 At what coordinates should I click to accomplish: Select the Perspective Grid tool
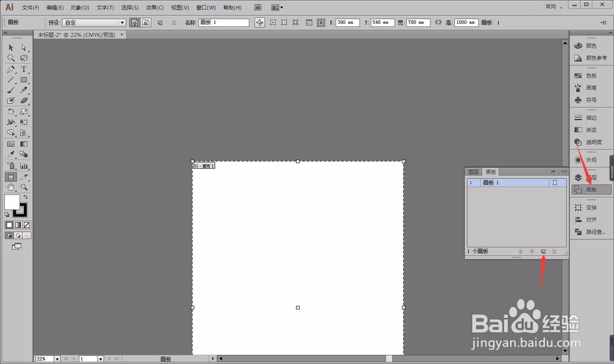coord(24,133)
